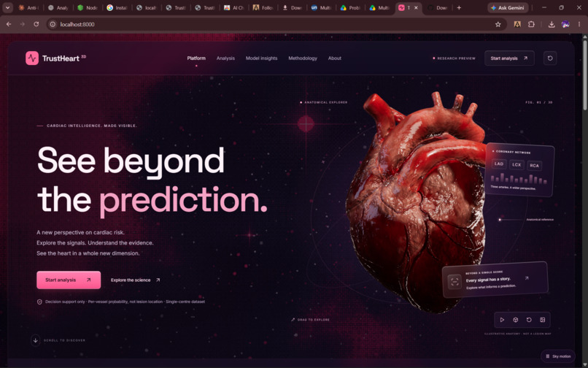Toggle the Sky motion button
The width and height of the screenshot is (588, 368).
point(558,356)
